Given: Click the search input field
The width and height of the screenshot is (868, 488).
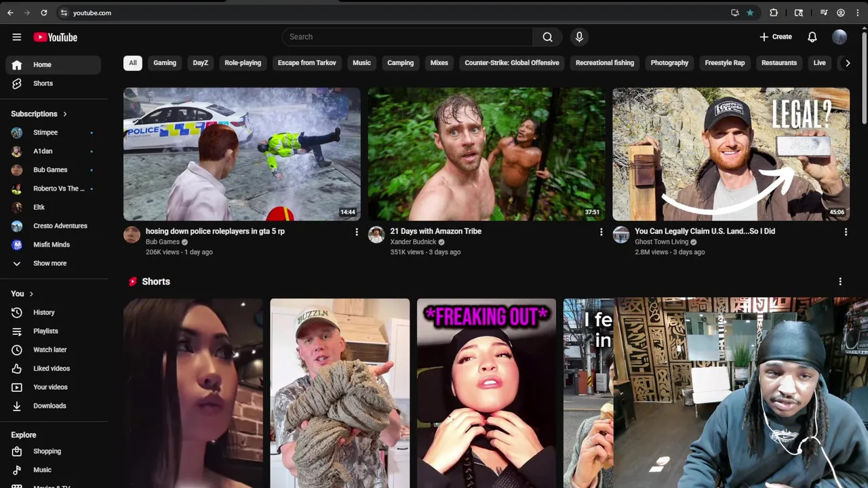Looking at the screenshot, I should click(x=407, y=37).
